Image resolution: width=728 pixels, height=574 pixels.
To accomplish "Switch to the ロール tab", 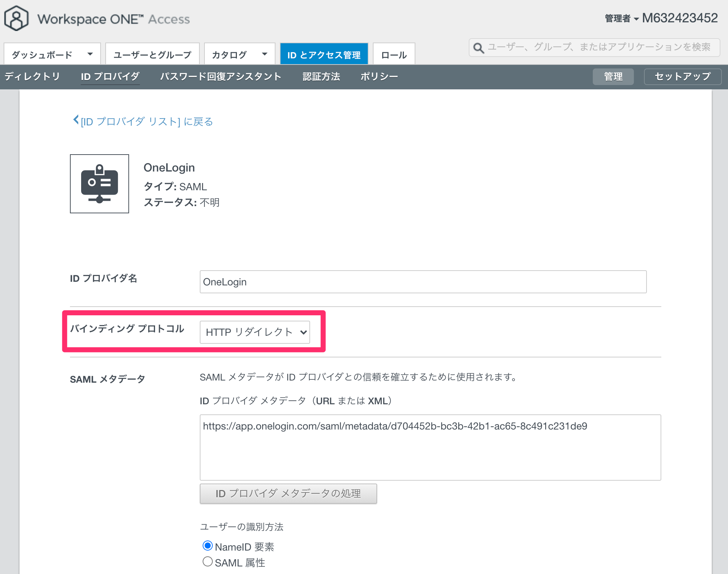I will coord(394,54).
